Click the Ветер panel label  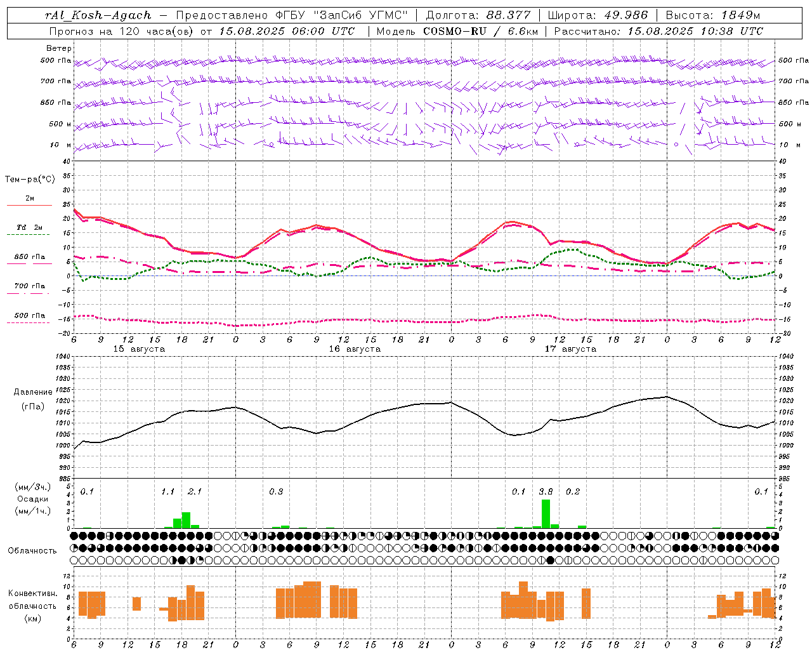[x=59, y=48]
